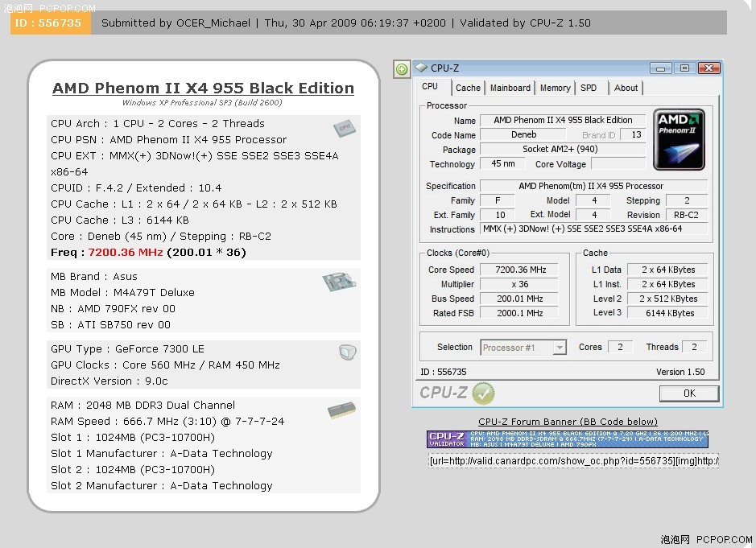This screenshot has height=548, width=756.
Task: Click the CPU-Z green validated checkmark
Action: [483, 393]
